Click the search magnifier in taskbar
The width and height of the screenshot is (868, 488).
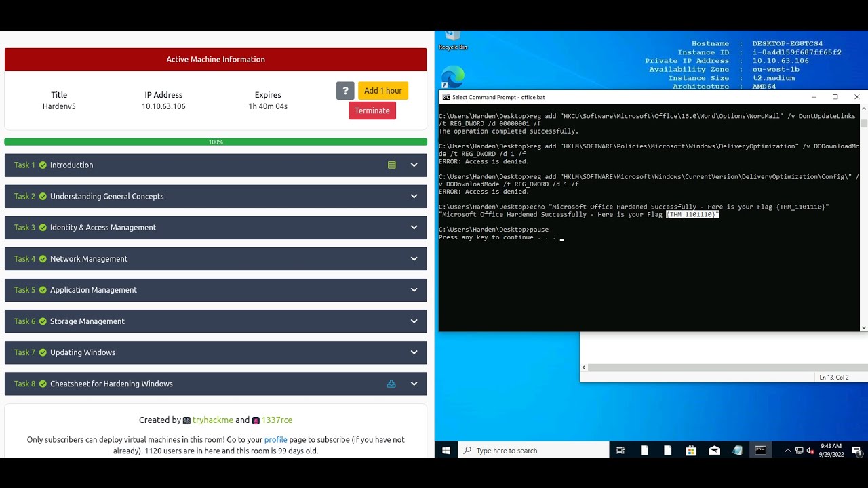(x=467, y=450)
